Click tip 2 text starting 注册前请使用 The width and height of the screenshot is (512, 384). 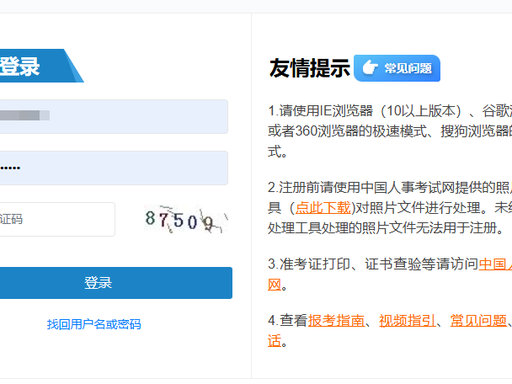click(x=390, y=208)
